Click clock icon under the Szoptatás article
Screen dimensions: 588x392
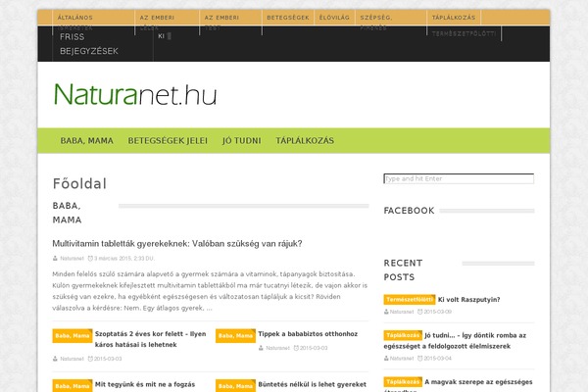tap(90, 359)
